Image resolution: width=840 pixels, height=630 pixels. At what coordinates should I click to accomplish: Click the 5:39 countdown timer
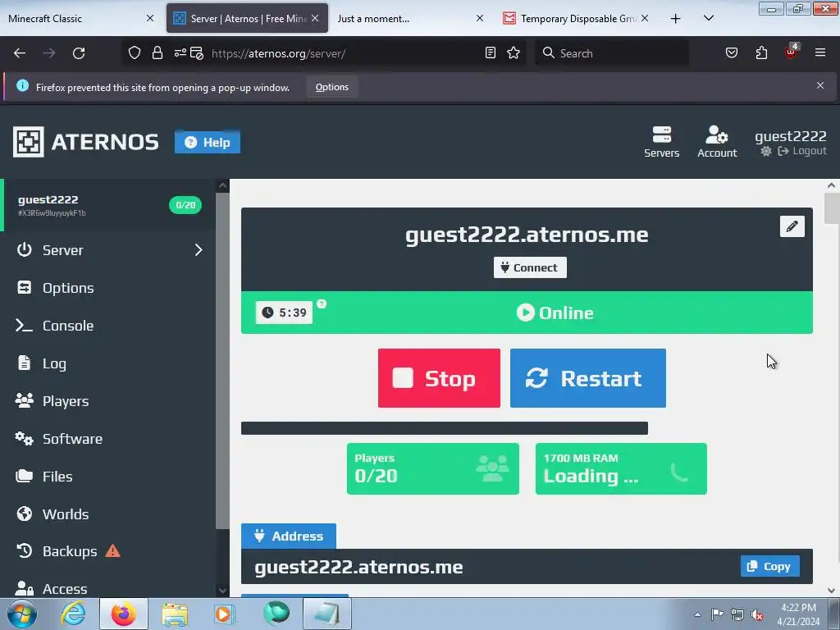(284, 313)
